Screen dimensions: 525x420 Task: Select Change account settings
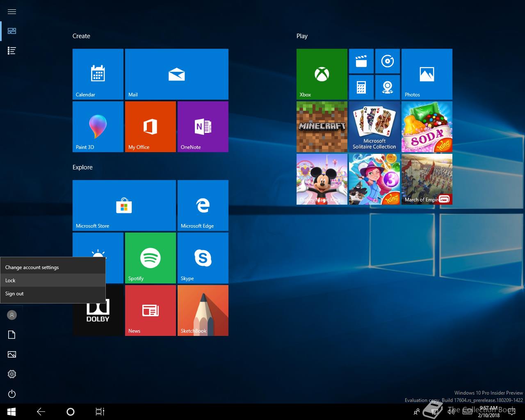53,267
